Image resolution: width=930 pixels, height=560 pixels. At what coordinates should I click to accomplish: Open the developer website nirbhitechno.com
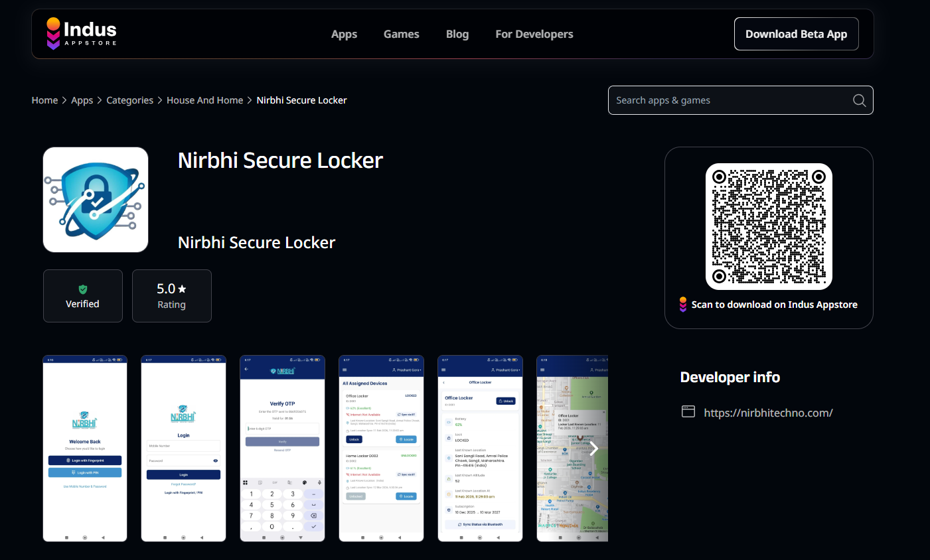[x=768, y=412]
